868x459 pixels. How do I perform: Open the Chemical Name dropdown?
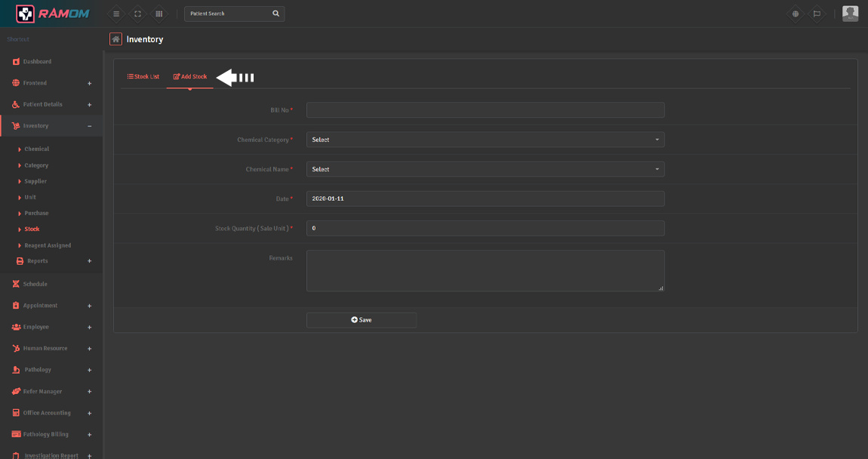(x=485, y=169)
